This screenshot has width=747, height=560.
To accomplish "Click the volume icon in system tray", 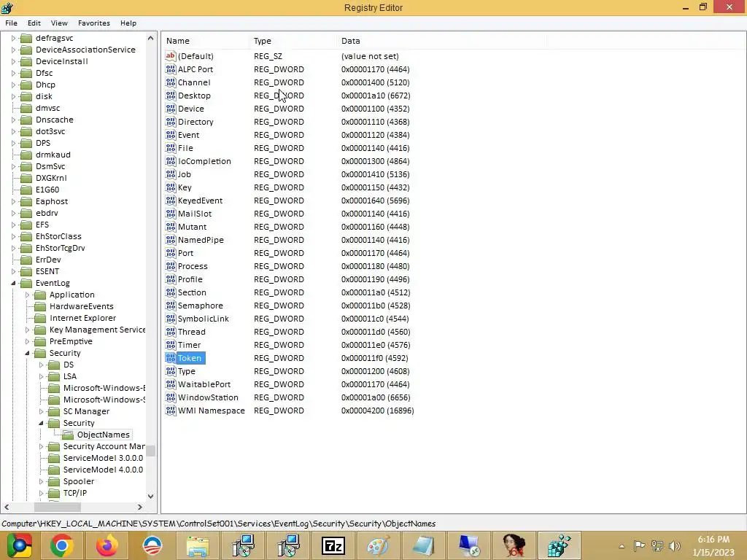I will click(x=675, y=545).
